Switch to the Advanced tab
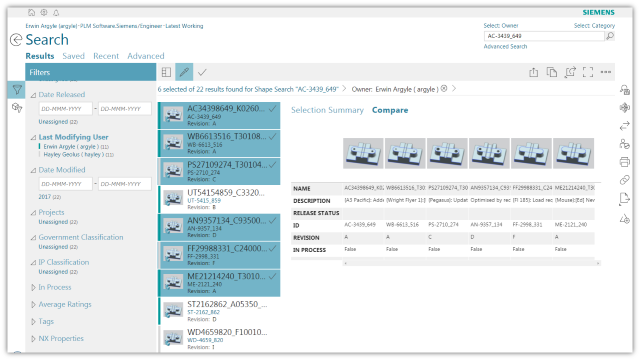This screenshot has width=640, height=360. [146, 56]
